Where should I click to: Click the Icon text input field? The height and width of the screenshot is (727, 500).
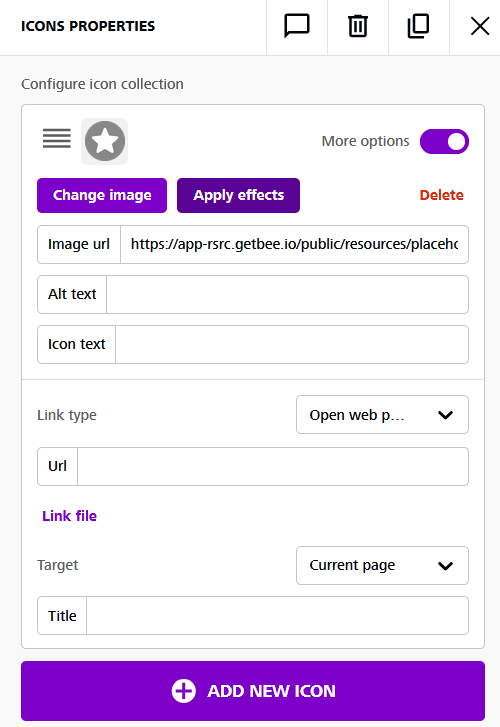pos(292,344)
